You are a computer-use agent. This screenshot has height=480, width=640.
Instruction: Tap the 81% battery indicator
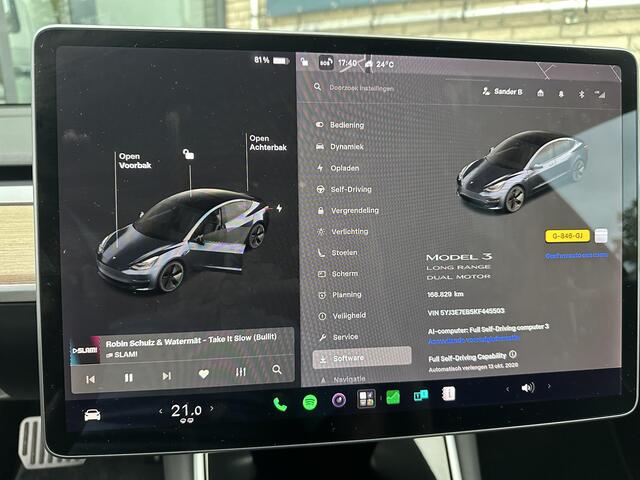tap(271, 60)
